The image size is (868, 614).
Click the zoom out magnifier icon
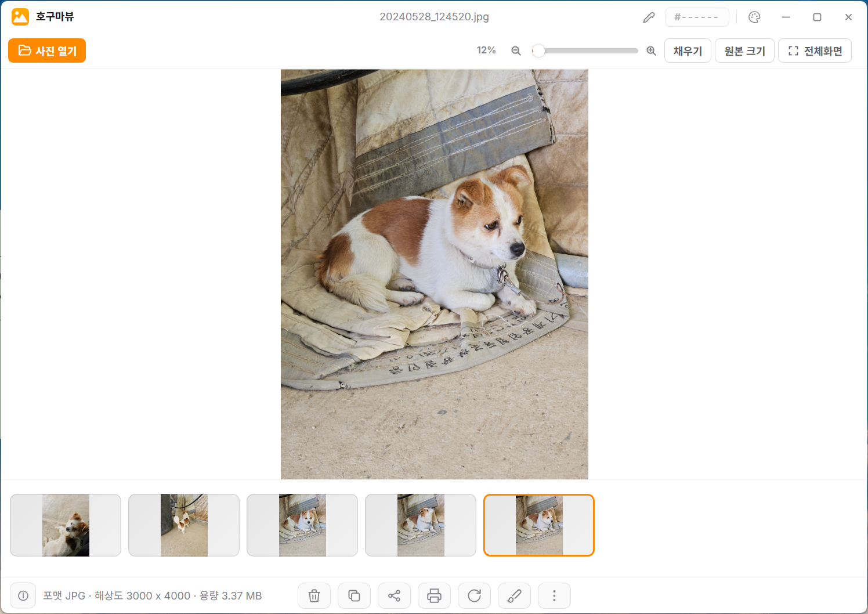[x=516, y=51]
